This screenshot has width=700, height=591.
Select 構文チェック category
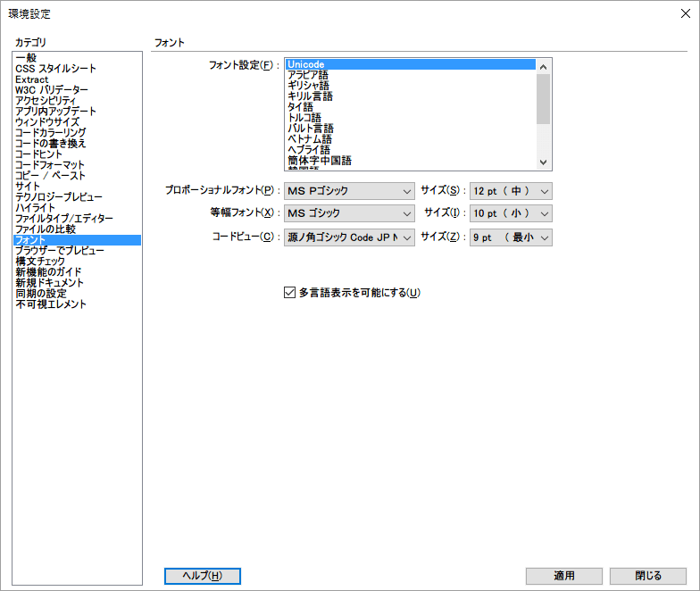point(77,261)
